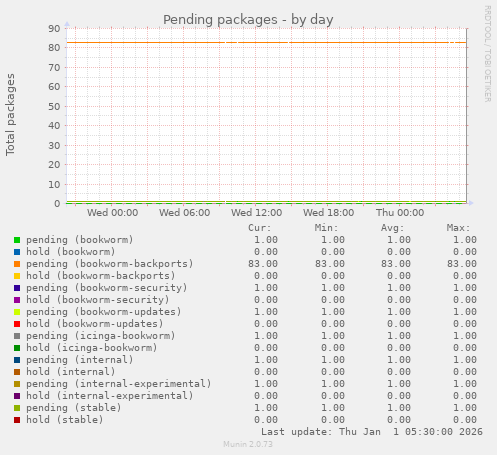Image resolution: width=497 pixels, height=455 pixels.
Task: Click the Max value of hold (stable)
Action: pyautogui.click(x=465, y=420)
